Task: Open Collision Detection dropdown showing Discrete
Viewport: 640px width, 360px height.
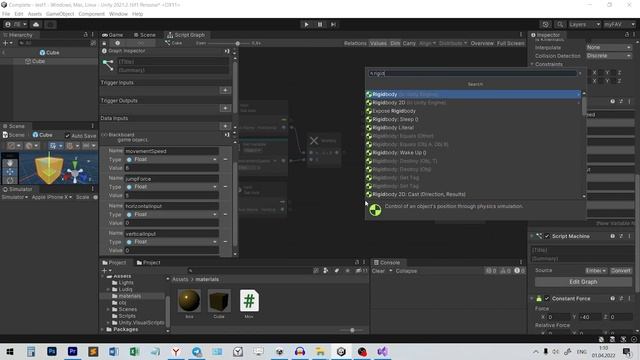Action: (609, 56)
